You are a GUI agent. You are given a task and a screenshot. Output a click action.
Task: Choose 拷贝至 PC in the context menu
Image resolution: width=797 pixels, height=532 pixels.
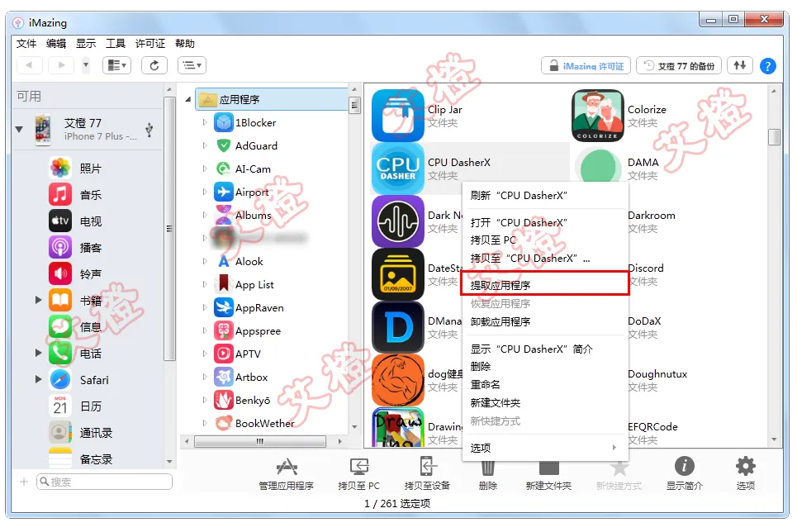544,240
